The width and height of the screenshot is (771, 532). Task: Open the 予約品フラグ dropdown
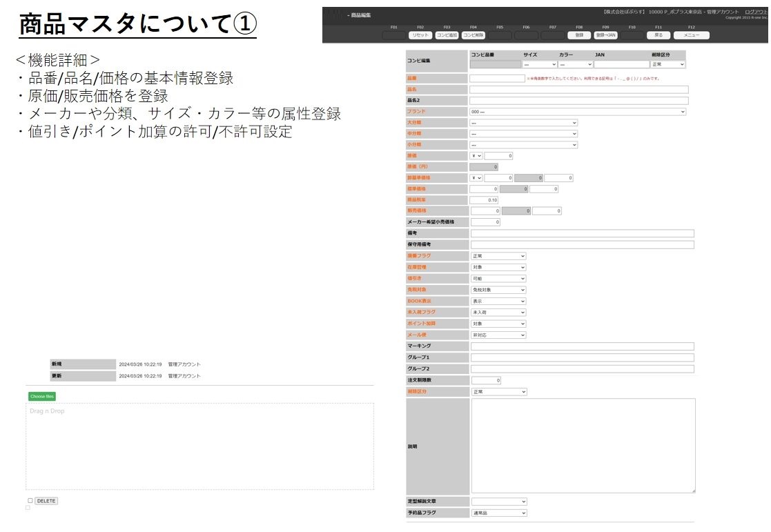(x=498, y=513)
